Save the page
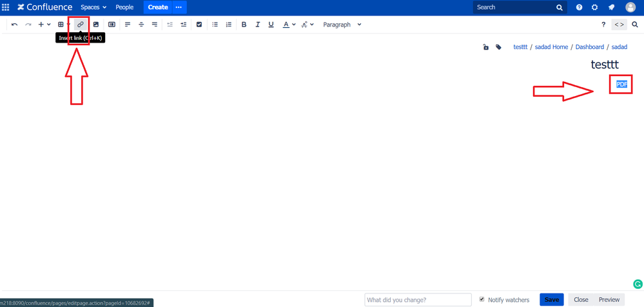Viewport: 644px width, 307px height. pyautogui.click(x=552, y=300)
